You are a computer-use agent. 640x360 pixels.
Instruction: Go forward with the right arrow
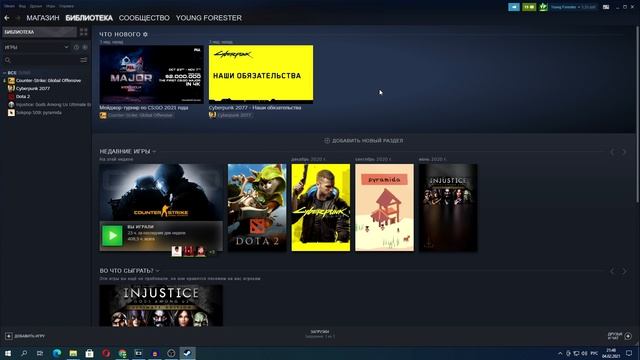point(18,18)
